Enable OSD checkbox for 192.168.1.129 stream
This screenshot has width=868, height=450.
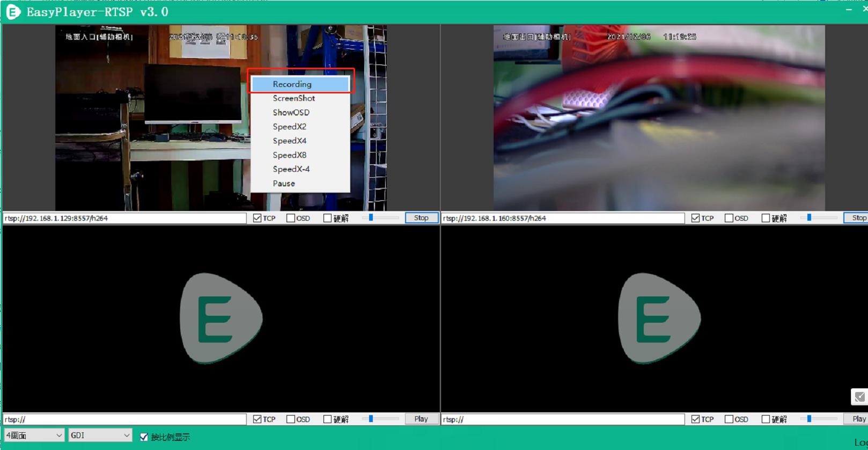point(291,218)
